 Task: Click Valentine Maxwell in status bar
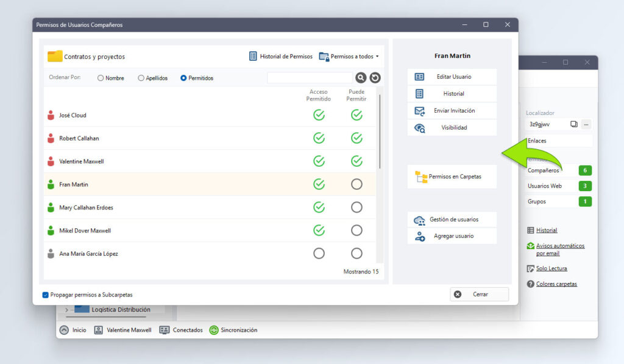123,331
